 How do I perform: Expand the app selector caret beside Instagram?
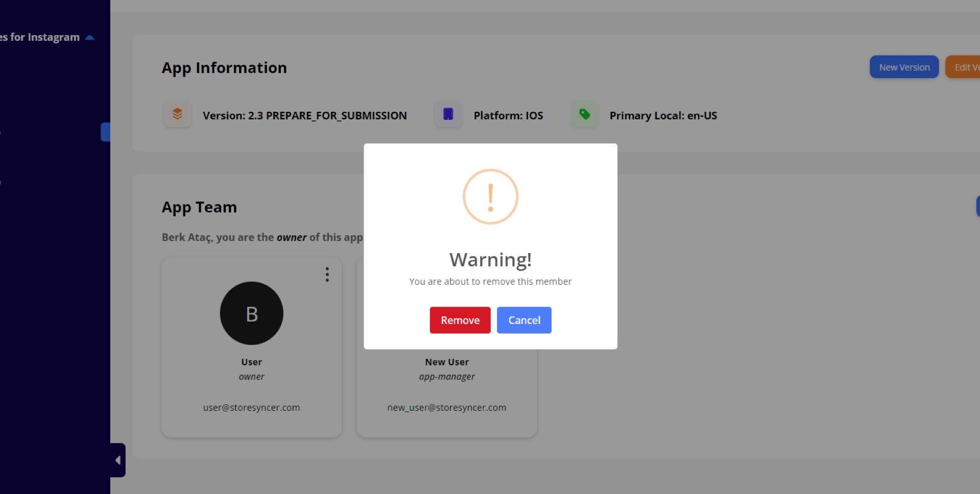90,37
